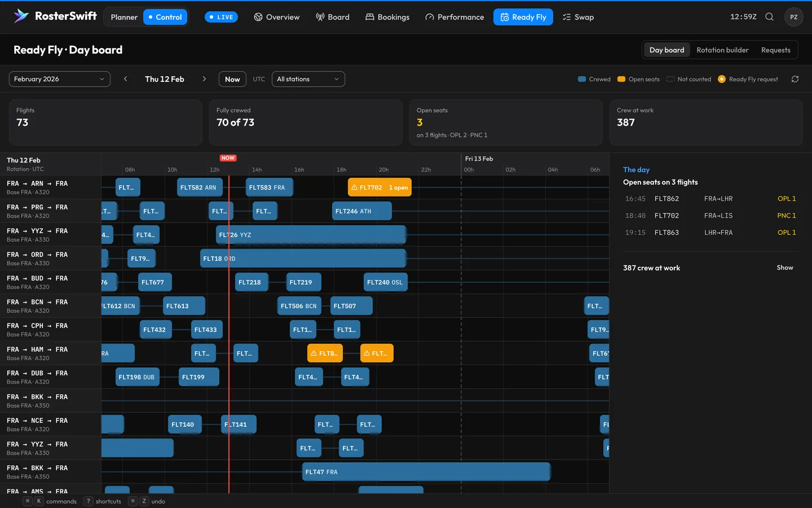Switch to Rotation builder tab
The width and height of the screenshot is (812, 508).
tap(722, 50)
